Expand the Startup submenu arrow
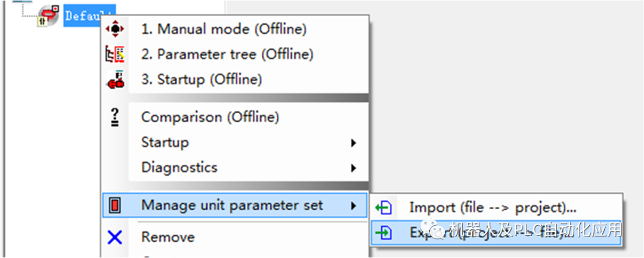 point(354,143)
